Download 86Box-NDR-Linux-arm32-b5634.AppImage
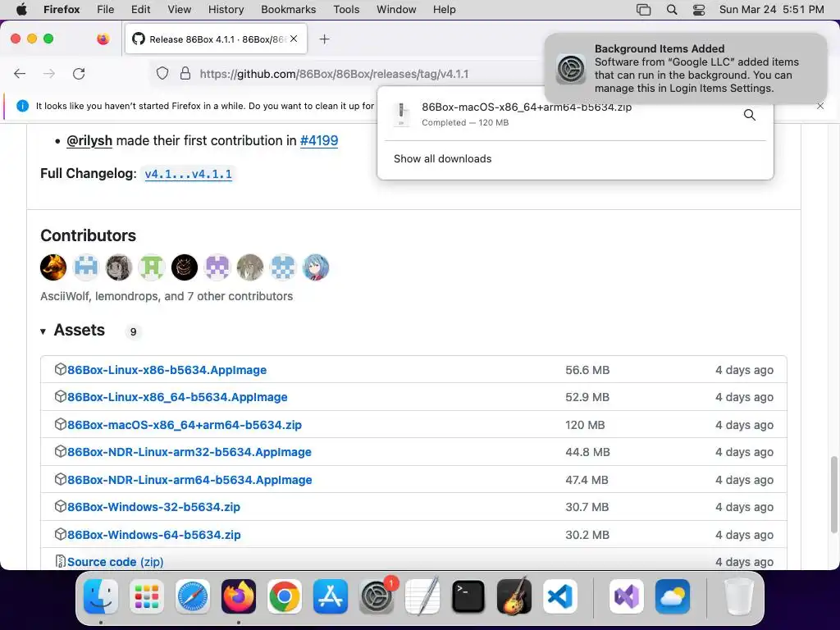The width and height of the screenshot is (840, 630). pos(189,452)
